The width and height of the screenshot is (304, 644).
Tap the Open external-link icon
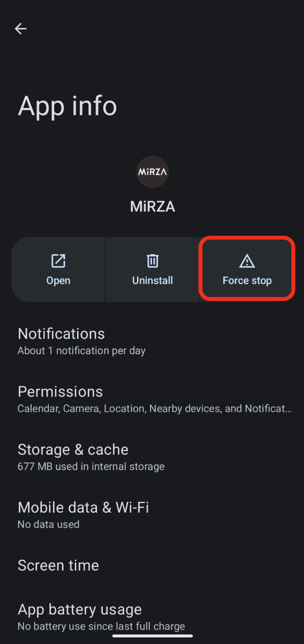pyautogui.click(x=58, y=261)
